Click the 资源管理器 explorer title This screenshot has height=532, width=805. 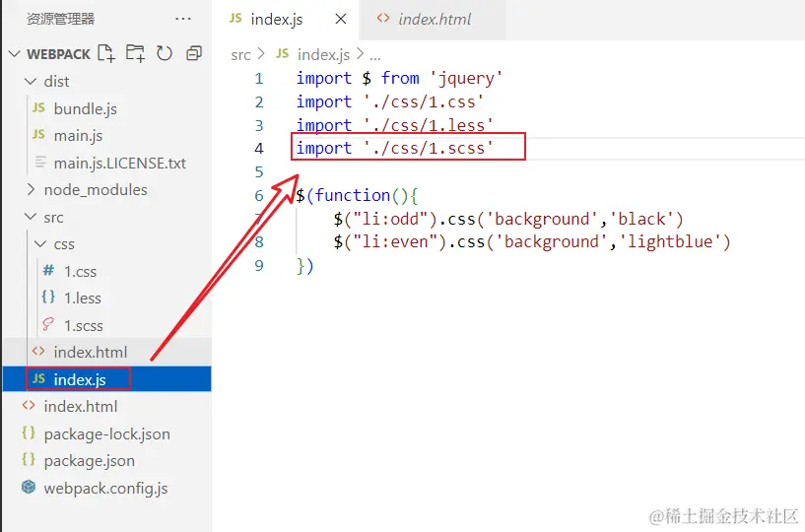coord(60,19)
